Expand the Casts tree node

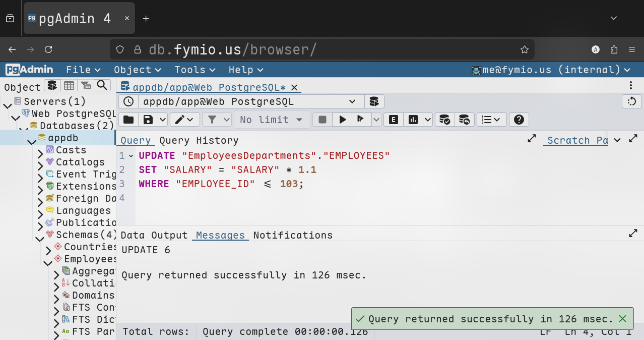[x=40, y=153]
